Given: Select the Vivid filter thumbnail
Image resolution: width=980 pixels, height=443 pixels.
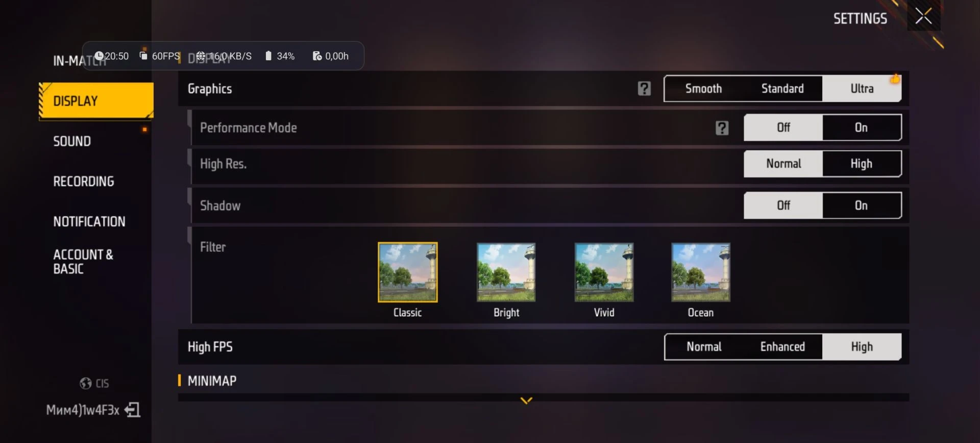Looking at the screenshot, I should (604, 272).
